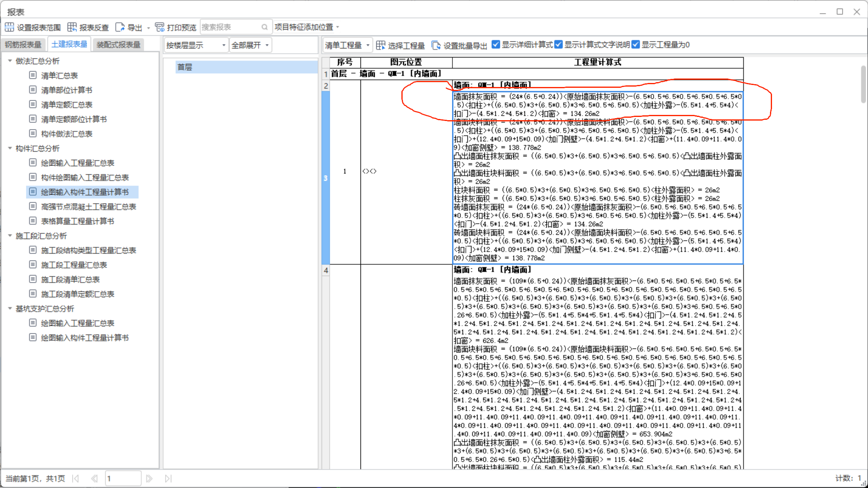Image resolution: width=868 pixels, height=488 pixels.
Task: Toggle the 显示计算式文字说明 checkbox
Action: (x=559, y=45)
